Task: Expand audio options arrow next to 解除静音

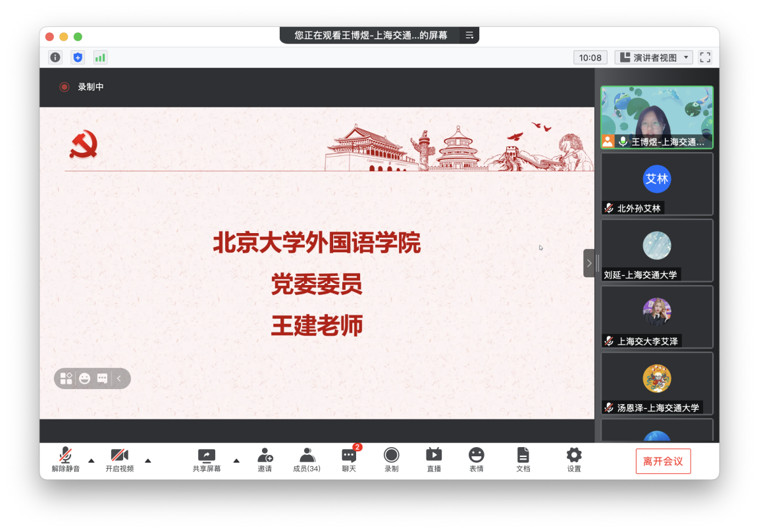Action: click(x=91, y=461)
